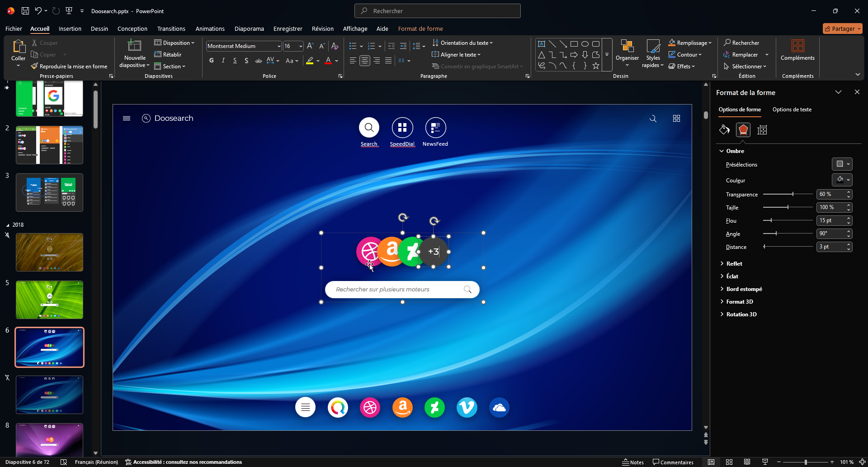Image resolution: width=868 pixels, height=467 pixels.
Task: Expand the Reflet section
Action: (734, 264)
